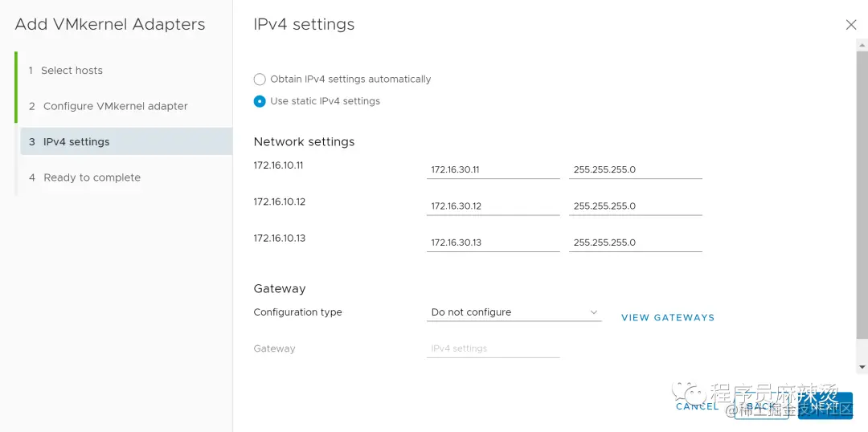This screenshot has height=432, width=868.
Task: Go to step 1 Select hosts
Action: [x=65, y=70]
